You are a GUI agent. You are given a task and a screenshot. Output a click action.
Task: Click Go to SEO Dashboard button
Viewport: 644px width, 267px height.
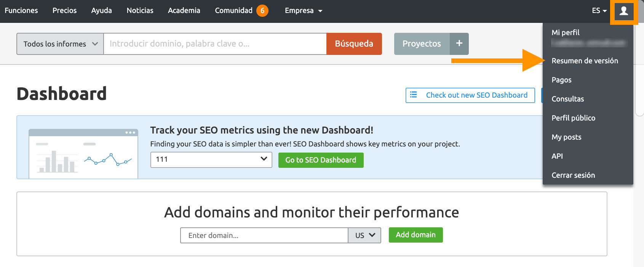pyautogui.click(x=321, y=160)
